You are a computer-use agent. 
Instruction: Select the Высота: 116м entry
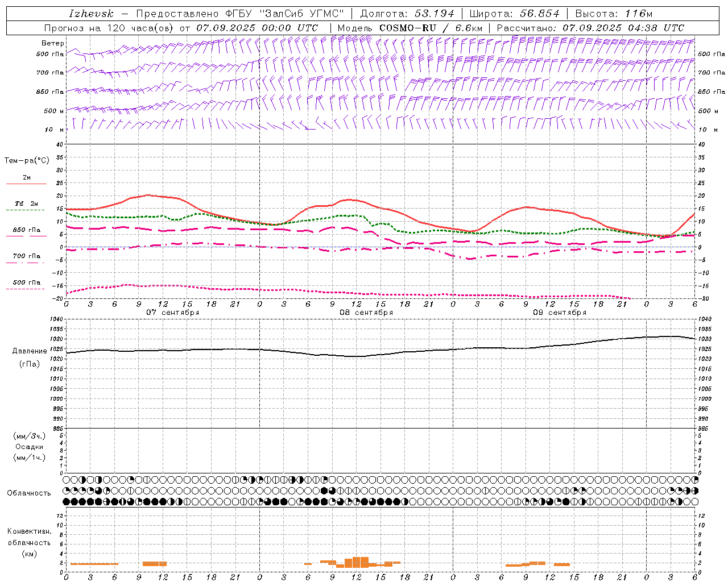(x=614, y=14)
